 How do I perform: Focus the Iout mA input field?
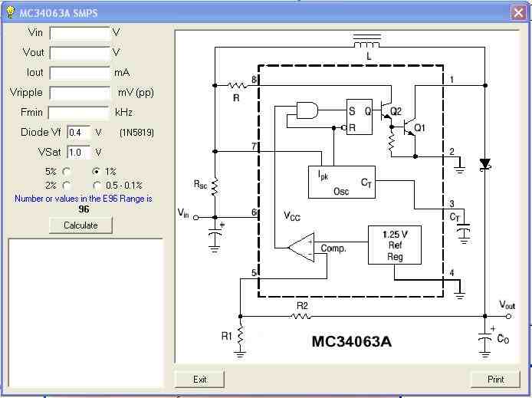pyautogui.click(x=80, y=73)
